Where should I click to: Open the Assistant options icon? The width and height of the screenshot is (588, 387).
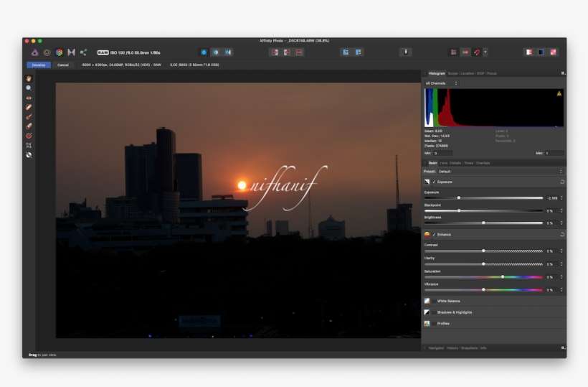click(406, 52)
